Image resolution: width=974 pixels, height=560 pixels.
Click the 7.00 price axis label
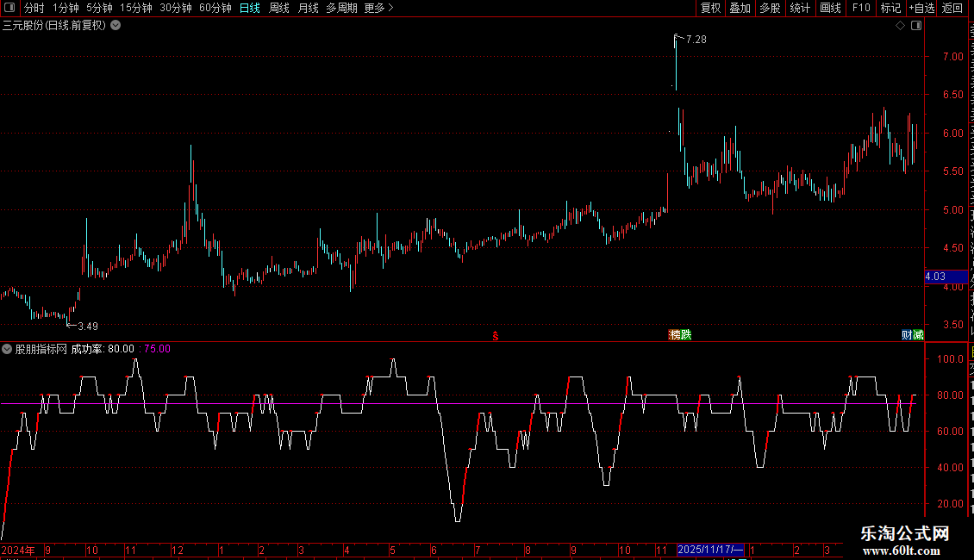(x=952, y=57)
